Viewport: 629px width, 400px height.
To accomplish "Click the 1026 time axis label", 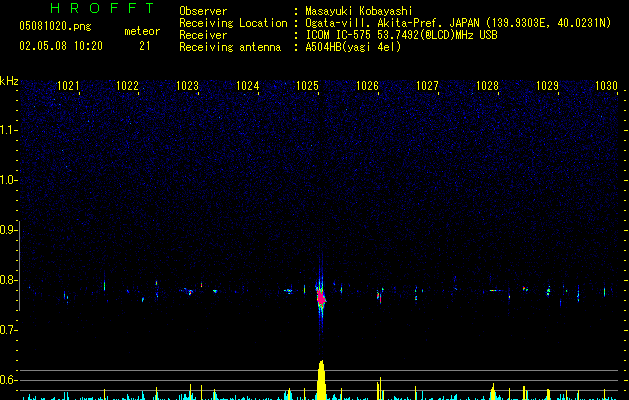I will pyautogui.click(x=367, y=86).
